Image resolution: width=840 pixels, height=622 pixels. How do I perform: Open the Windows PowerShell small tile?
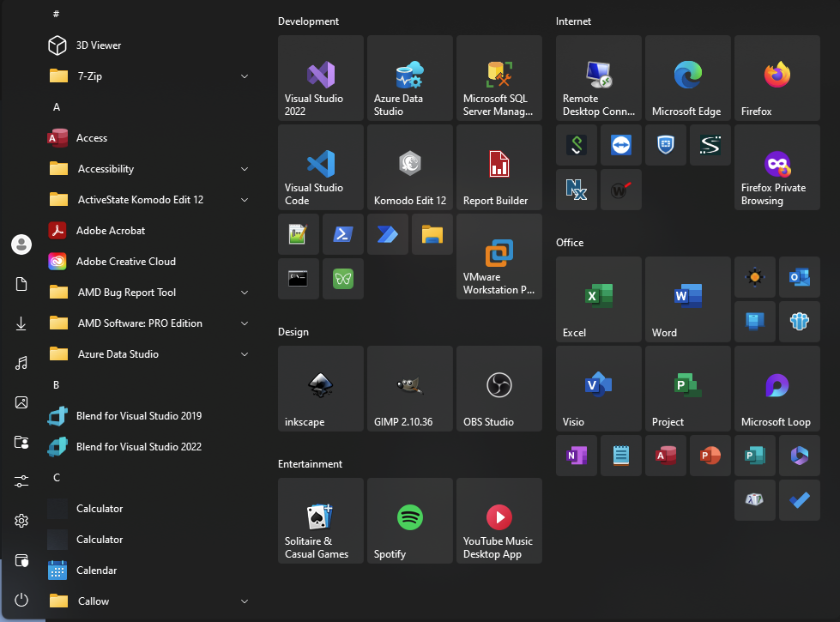[342, 234]
